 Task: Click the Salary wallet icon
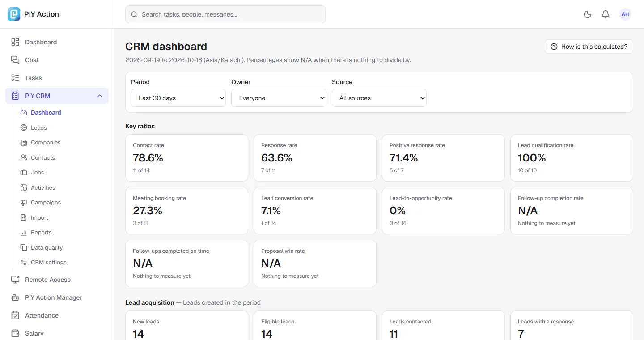(x=15, y=333)
